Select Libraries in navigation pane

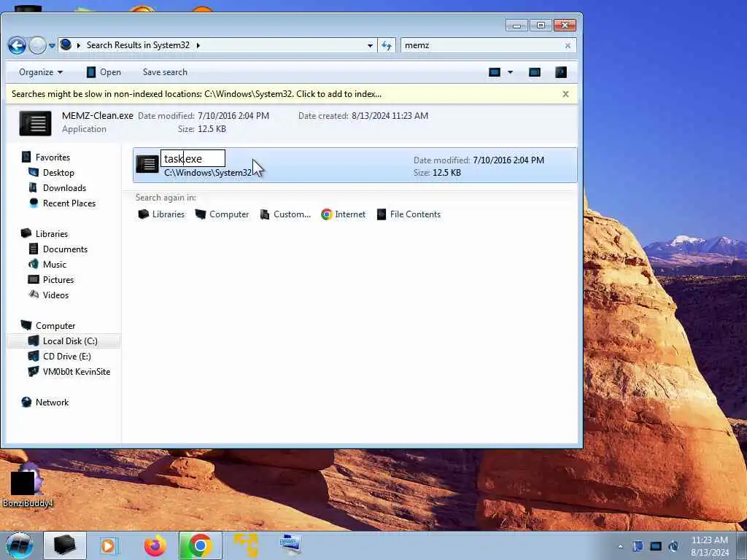tap(44, 234)
